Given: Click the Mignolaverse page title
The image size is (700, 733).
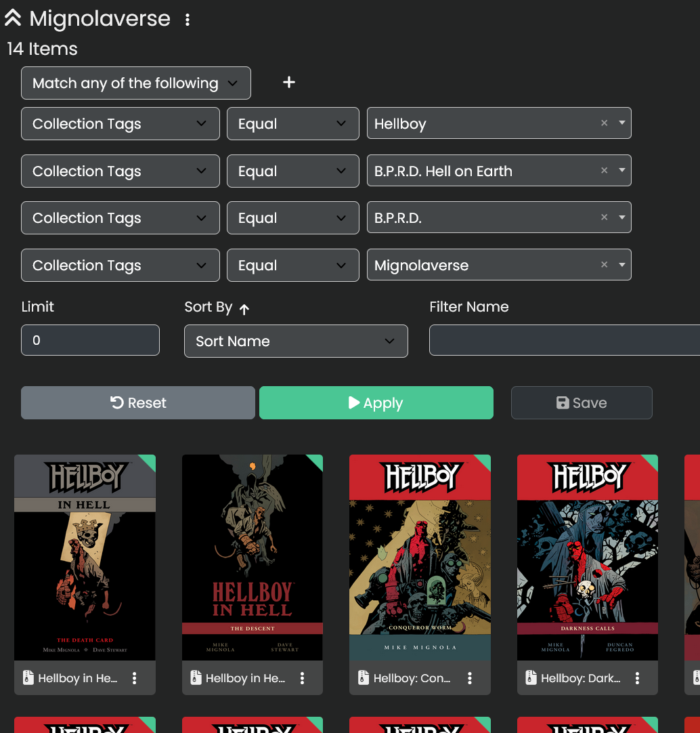Looking at the screenshot, I should (x=100, y=19).
